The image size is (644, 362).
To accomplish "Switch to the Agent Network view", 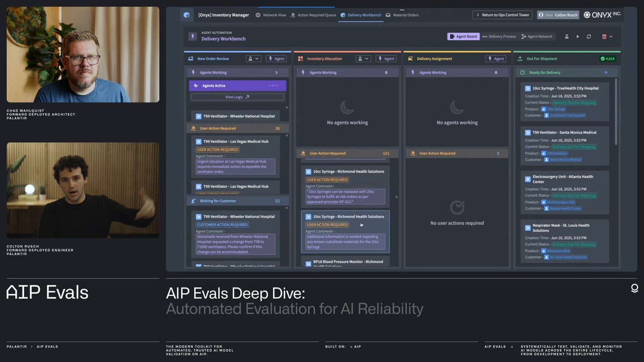I will coord(537,36).
